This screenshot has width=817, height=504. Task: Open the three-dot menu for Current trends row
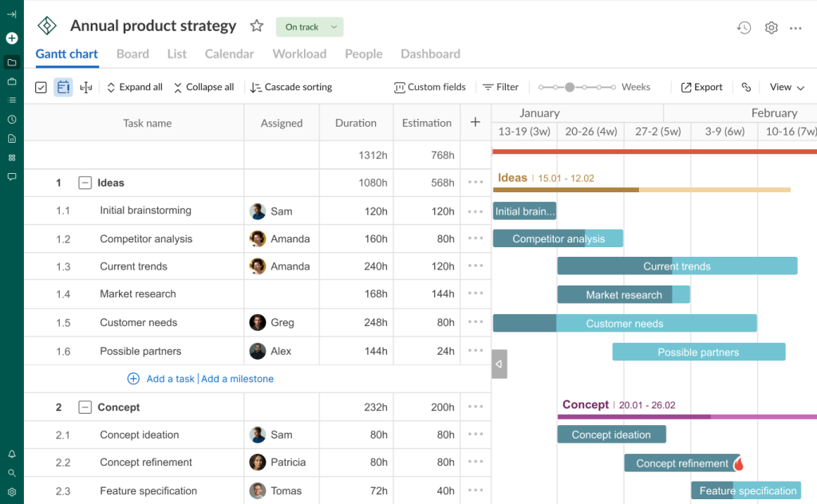[476, 266]
